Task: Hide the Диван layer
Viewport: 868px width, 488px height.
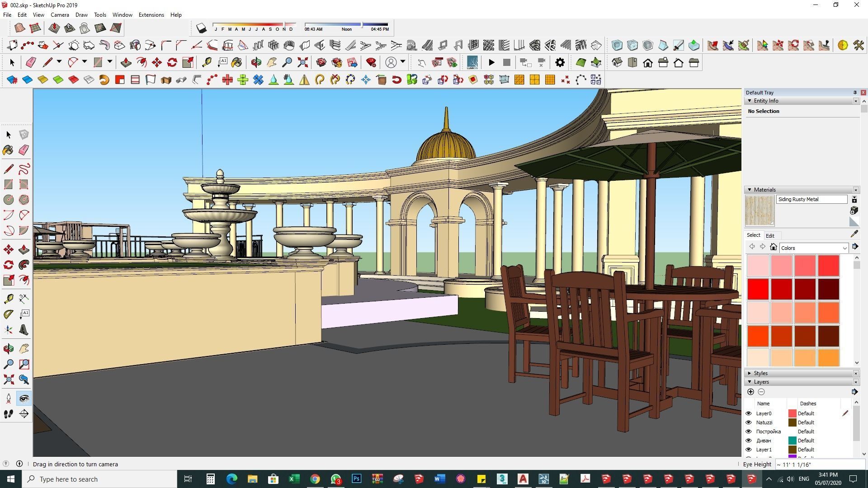Action: point(748,441)
